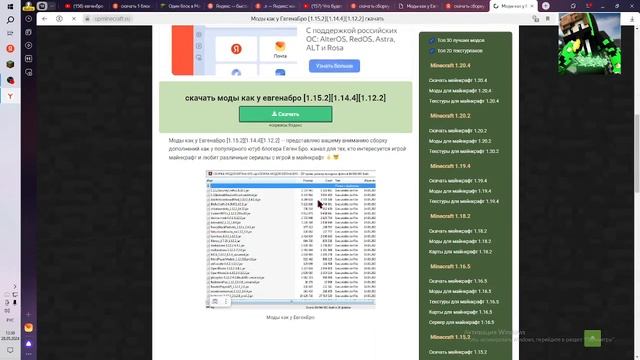Open the page translate icon in address bar
This screenshot has height=360, width=640.
pyautogui.click(x=536, y=19)
